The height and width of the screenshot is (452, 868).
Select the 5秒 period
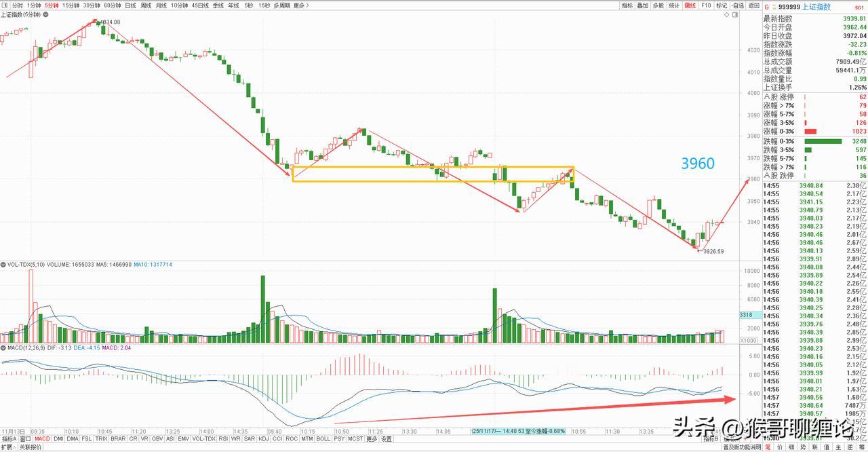pyautogui.click(x=249, y=5)
